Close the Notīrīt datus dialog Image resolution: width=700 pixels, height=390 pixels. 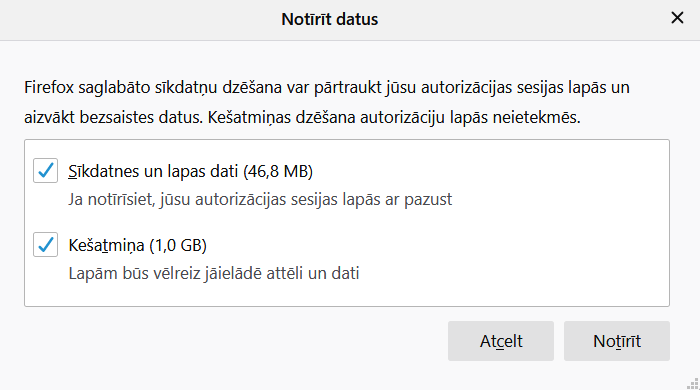tap(677, 18)
